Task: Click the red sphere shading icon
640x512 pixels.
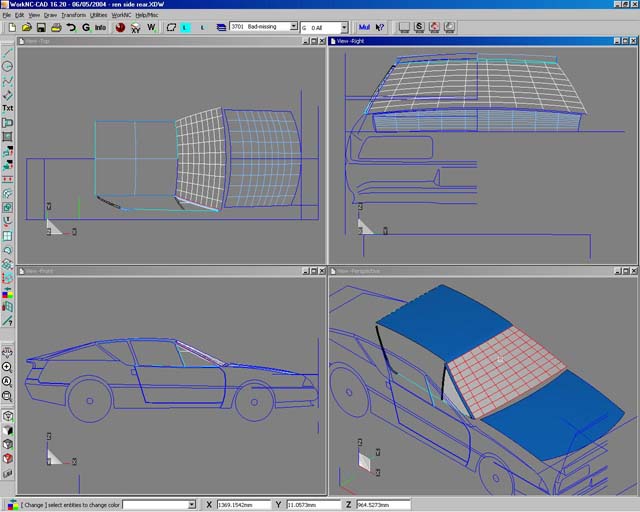Action: coord(120,28)
